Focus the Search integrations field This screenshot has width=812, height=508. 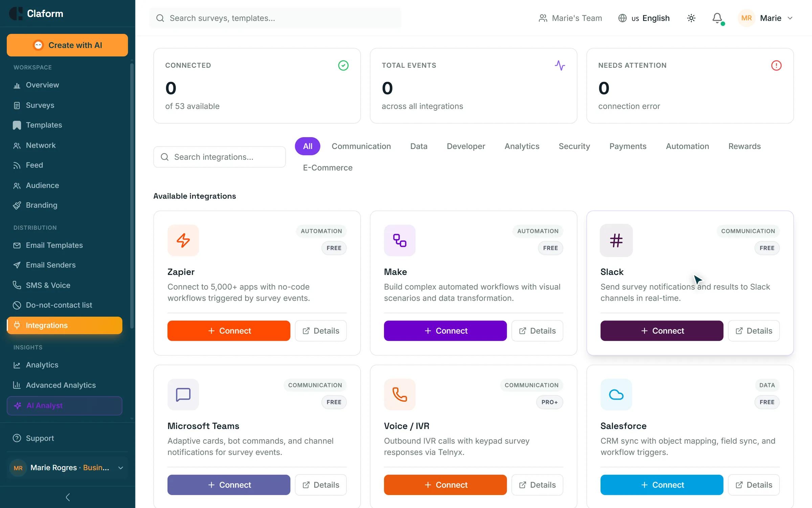[x=220, y=157]
